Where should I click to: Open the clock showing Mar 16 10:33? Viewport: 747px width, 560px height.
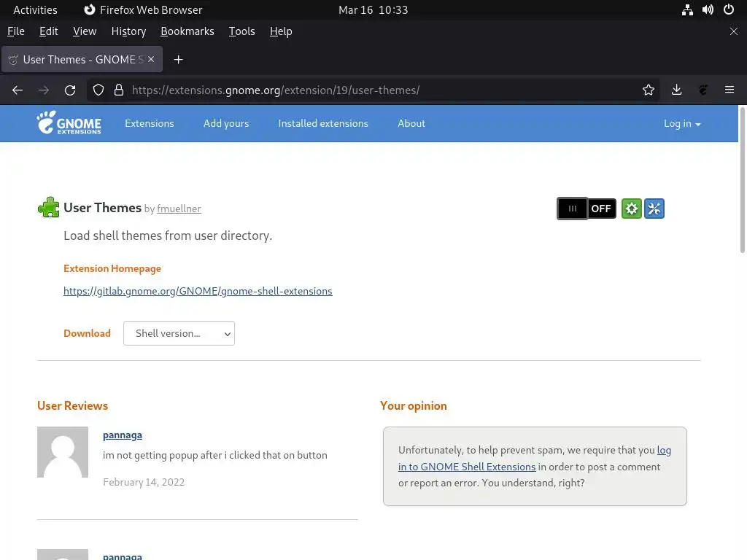[x=373, y=10]
